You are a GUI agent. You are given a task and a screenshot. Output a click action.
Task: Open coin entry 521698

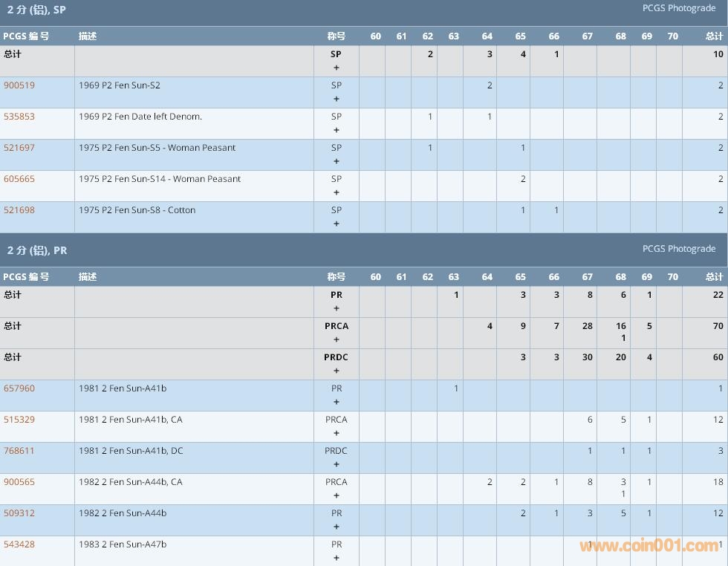(19, 210)
